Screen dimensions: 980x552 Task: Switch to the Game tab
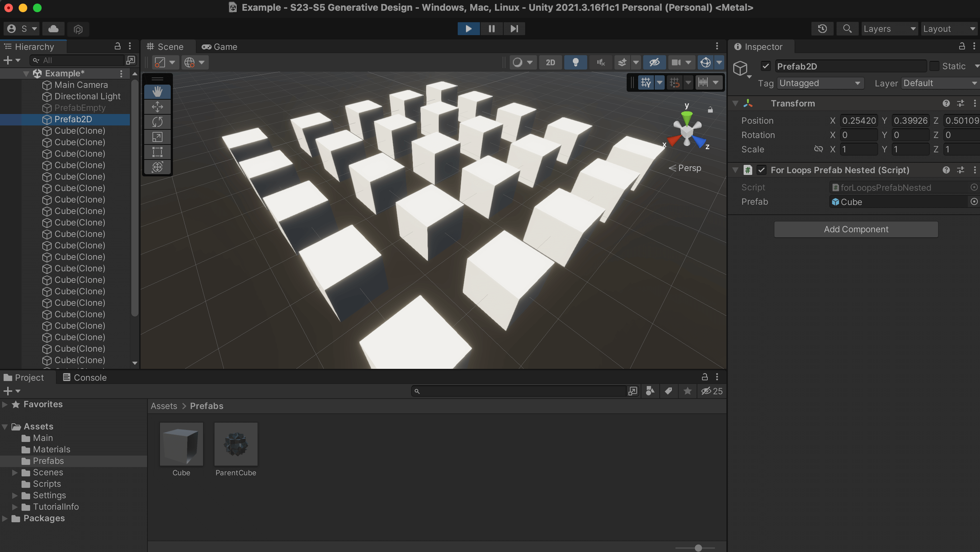click(220, 47)
